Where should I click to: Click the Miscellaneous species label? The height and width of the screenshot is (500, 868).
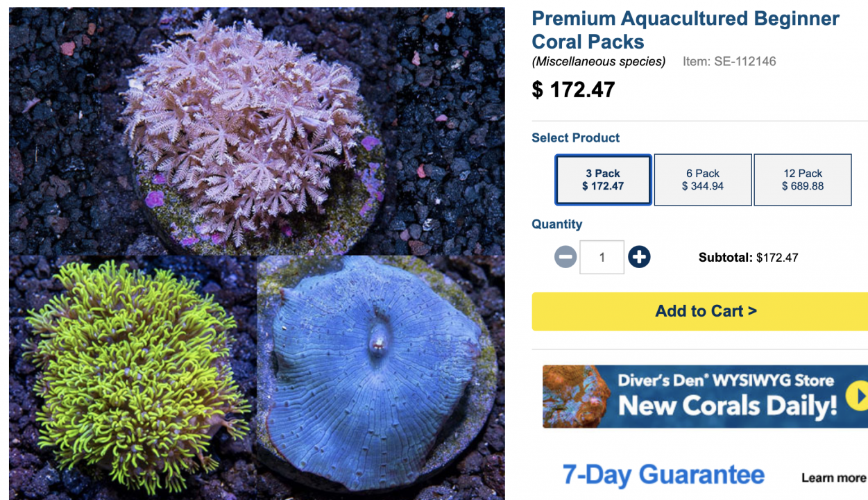coord(598,61)
